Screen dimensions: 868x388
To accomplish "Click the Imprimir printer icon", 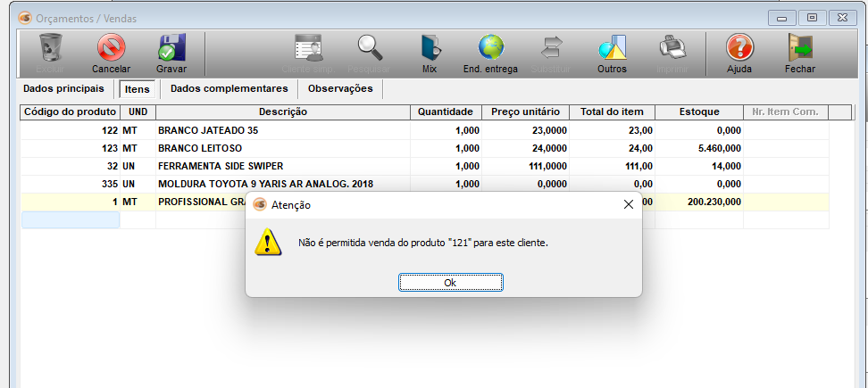I will [672, 47].
